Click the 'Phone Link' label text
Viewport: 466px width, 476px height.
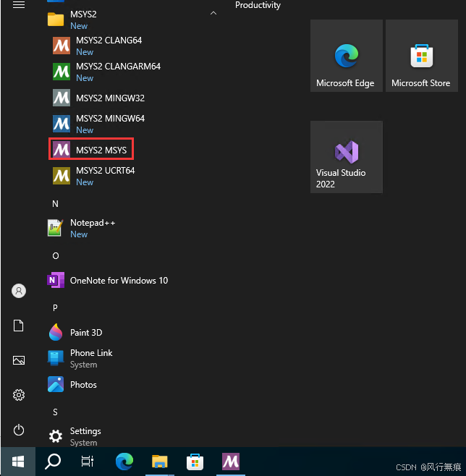click(x=91, y=353)
